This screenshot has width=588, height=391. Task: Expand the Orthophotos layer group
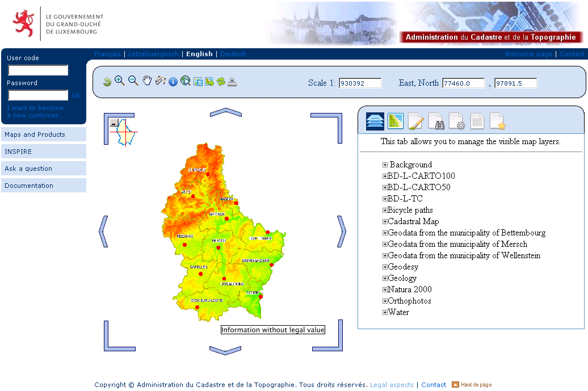pos(385,301)
